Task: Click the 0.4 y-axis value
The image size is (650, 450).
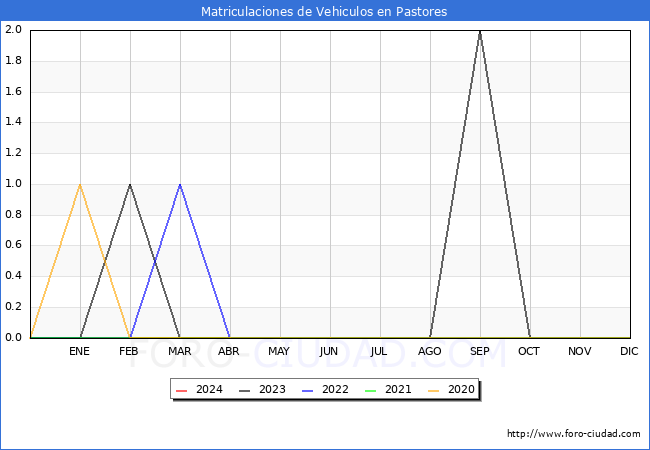Action: (13, 276)
